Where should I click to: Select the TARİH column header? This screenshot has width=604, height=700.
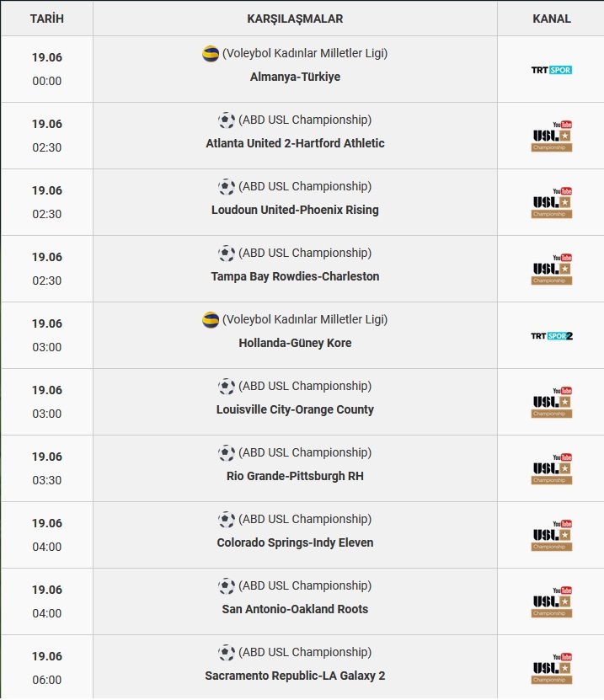click(47, 19)
